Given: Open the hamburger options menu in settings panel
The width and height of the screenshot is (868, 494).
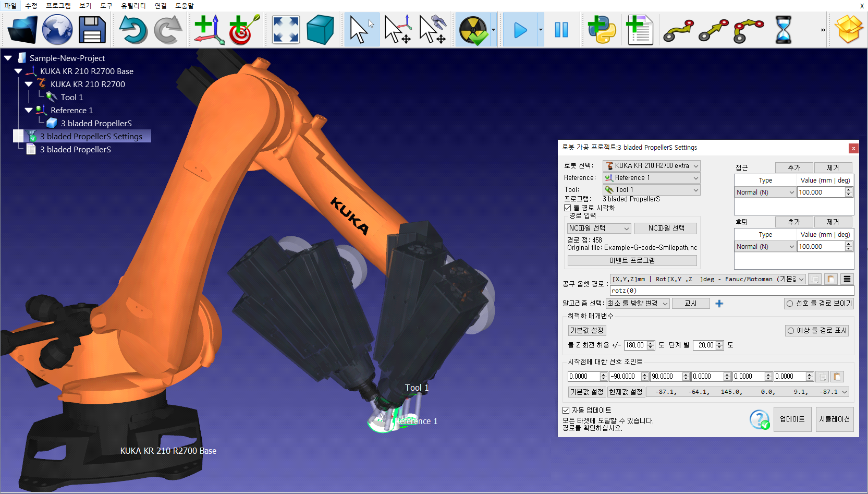Looking at the screenshot, I should pyautogui.click(x=847, y=279).
